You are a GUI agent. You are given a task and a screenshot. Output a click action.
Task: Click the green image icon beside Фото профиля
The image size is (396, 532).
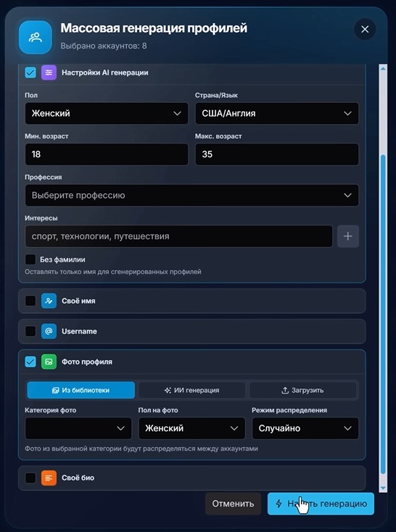point(49,362)
